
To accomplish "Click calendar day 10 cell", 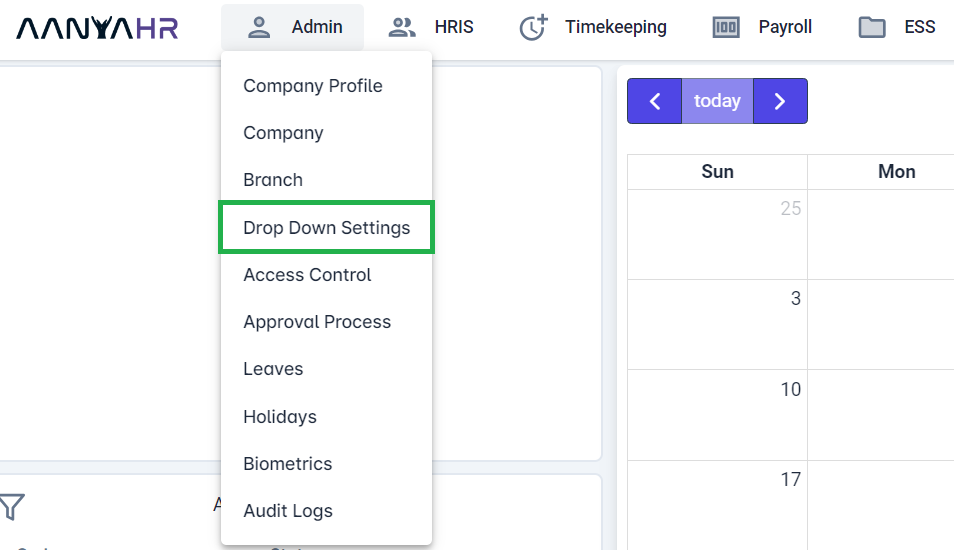I will [717, 414].
